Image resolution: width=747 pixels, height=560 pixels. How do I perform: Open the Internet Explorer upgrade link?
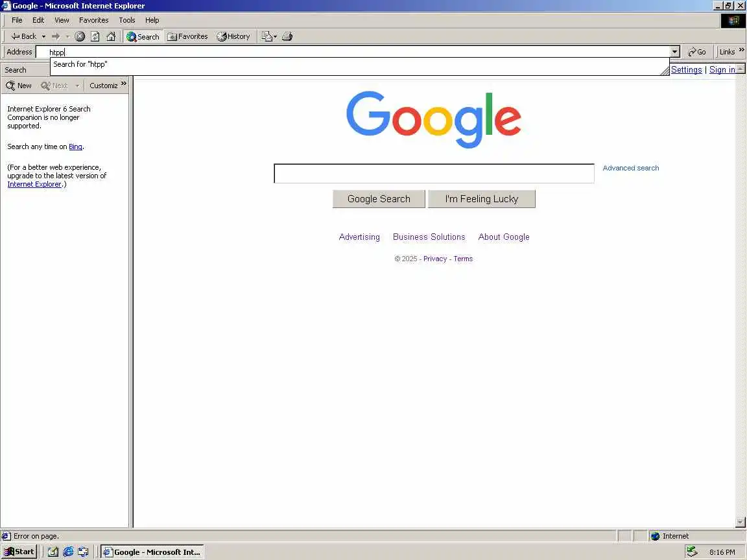pyautogui.click(x=34, y=184)
